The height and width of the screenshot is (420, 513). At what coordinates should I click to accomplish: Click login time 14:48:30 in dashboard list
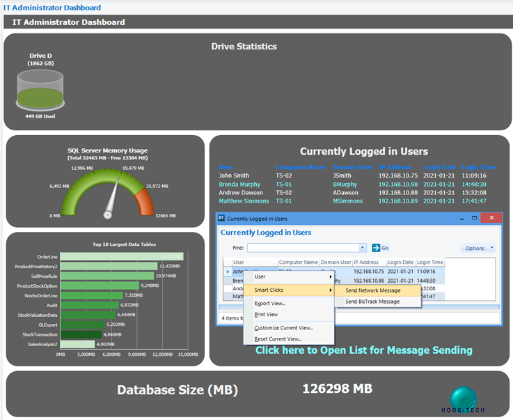474,185
